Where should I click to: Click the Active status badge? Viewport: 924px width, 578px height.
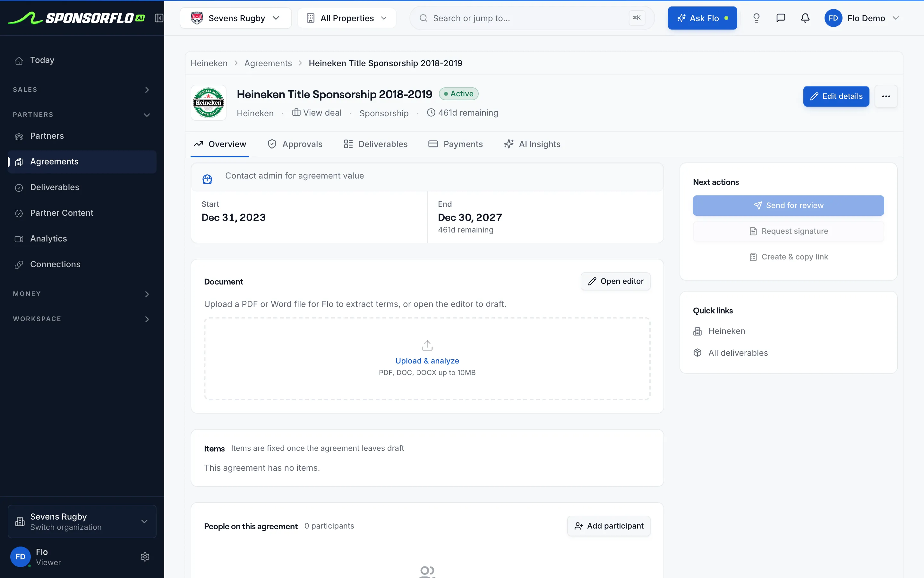coord(458,94)
